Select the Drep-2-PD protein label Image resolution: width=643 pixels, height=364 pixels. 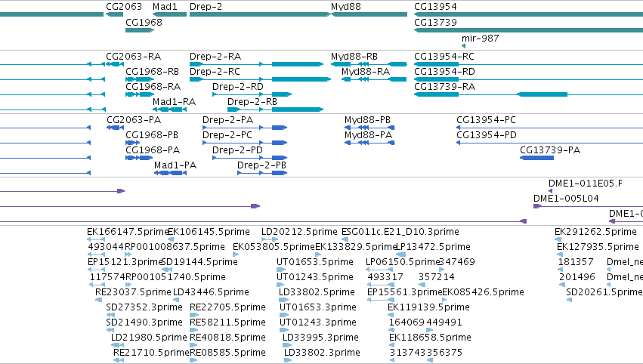(237, 150)
